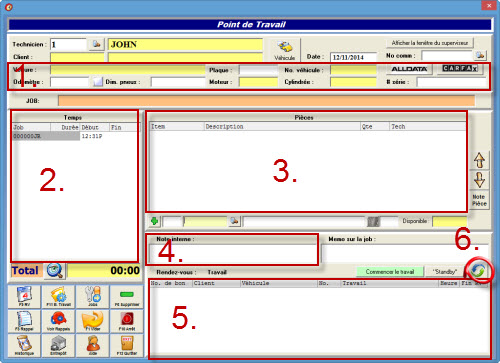The width and height of the screenshot is (500, 363).
Task: Click the Dim. pneus input field
Action: [x=178, y=82]
